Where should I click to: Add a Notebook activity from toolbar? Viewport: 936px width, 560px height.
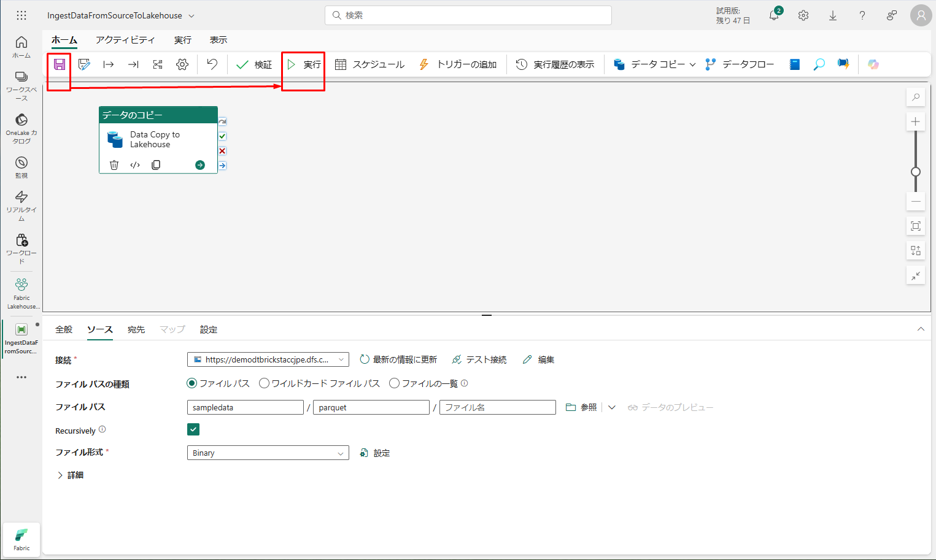795,64
